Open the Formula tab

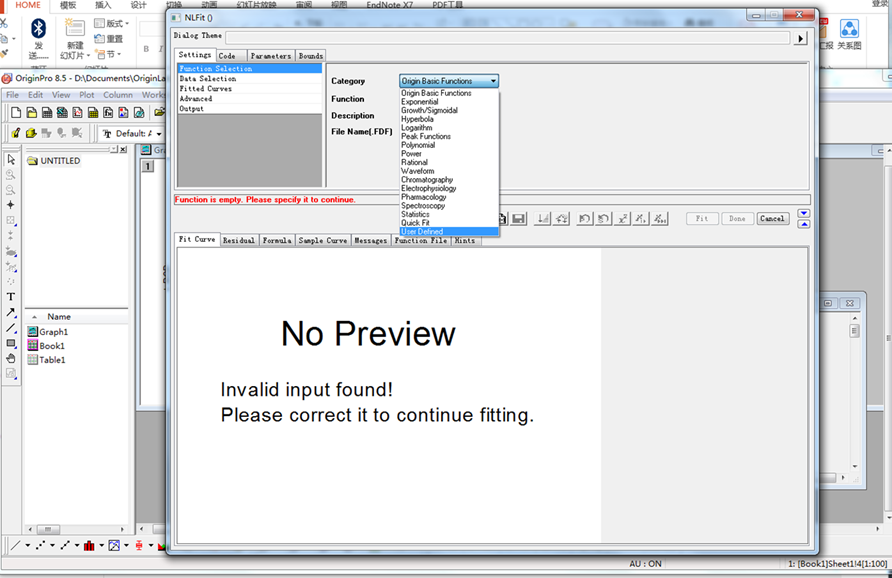tap(277, 241)
